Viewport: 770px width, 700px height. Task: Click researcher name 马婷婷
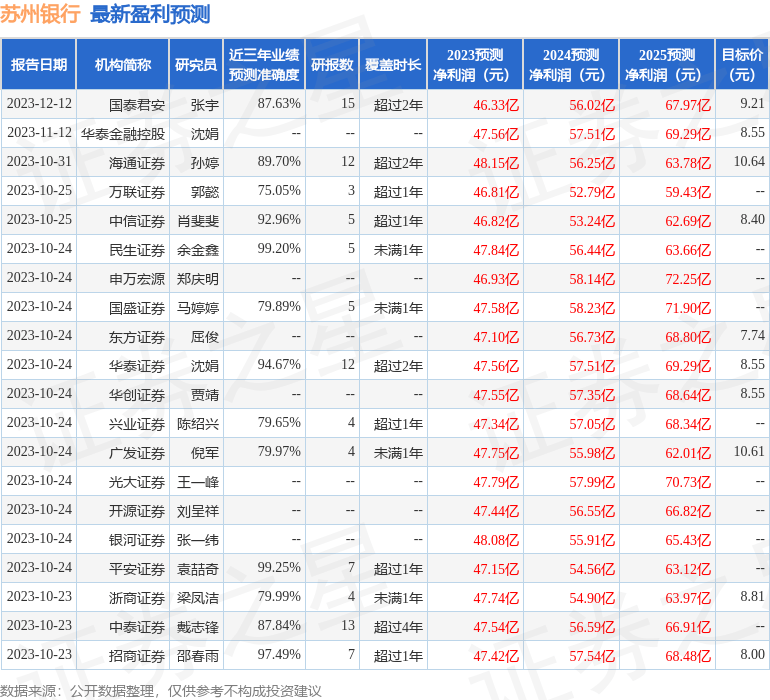(x=198, y=308)
